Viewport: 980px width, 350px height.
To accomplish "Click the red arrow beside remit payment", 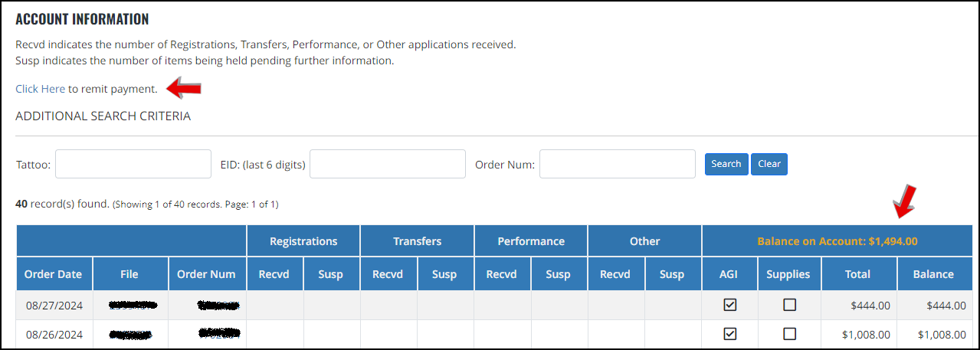I will (184, 88).
